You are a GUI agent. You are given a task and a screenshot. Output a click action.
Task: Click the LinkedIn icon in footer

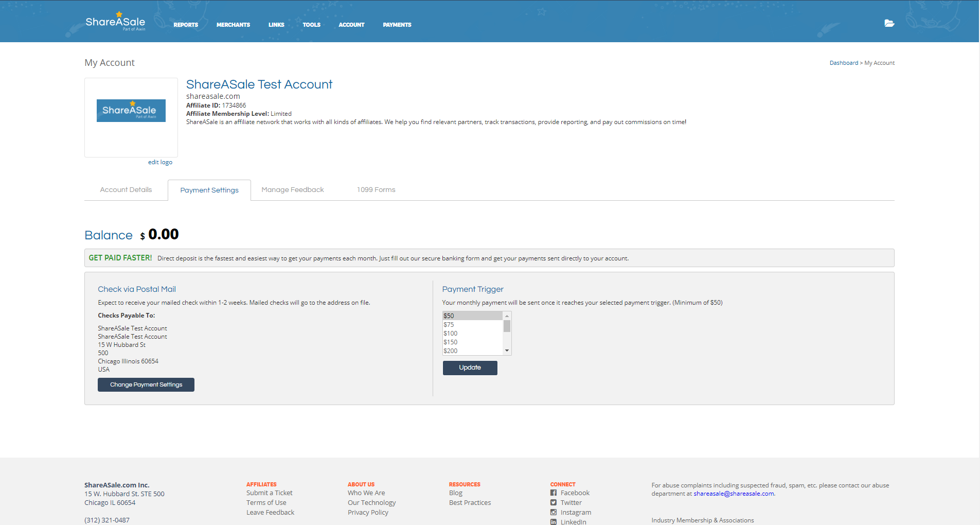click(554, 521)
